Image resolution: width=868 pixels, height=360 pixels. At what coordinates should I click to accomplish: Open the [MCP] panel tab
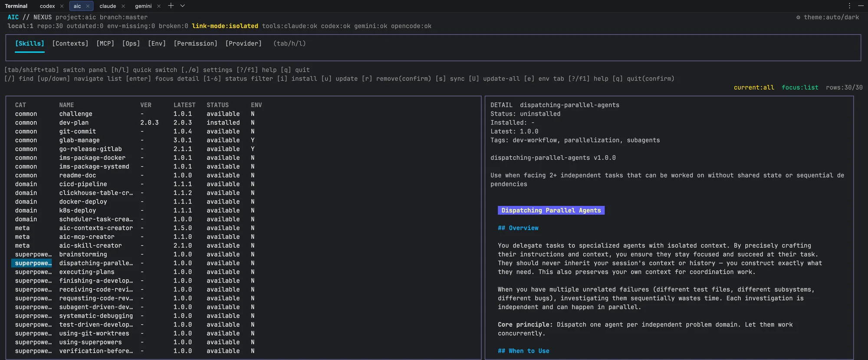[x=105, y=43]
